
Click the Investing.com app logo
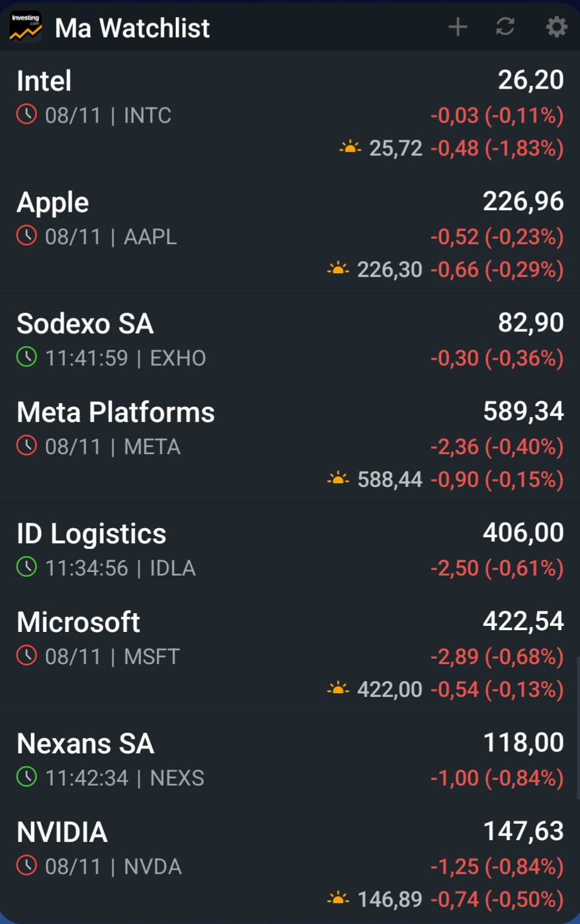click(25, 27)
